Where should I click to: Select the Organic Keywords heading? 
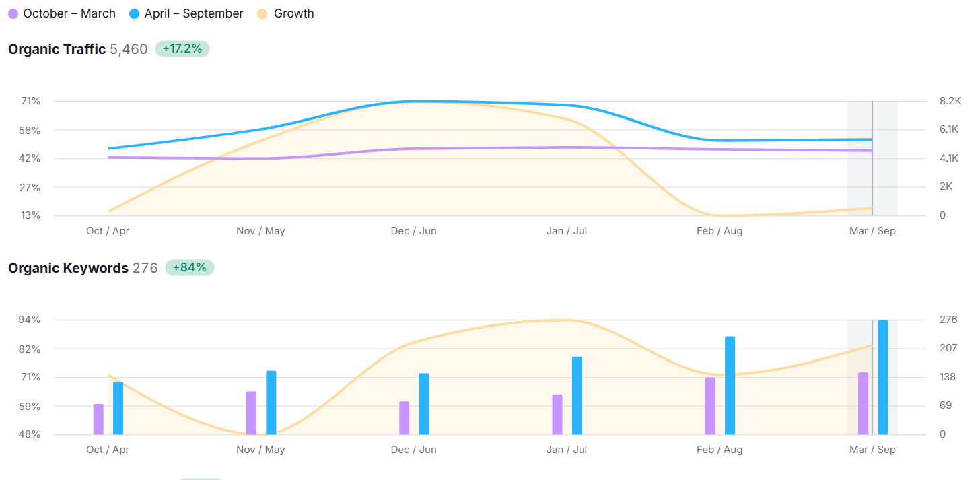pyautogui.click(x=68, y=268)
